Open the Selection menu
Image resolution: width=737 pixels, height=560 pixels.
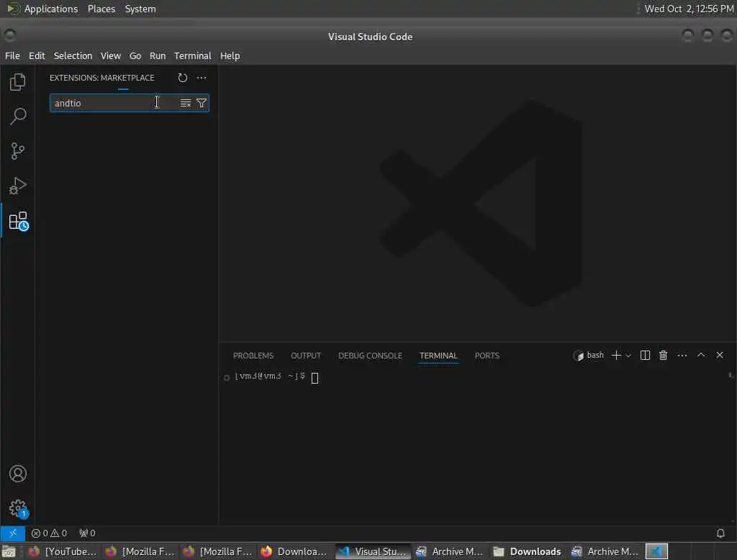(x=73, y=55)
